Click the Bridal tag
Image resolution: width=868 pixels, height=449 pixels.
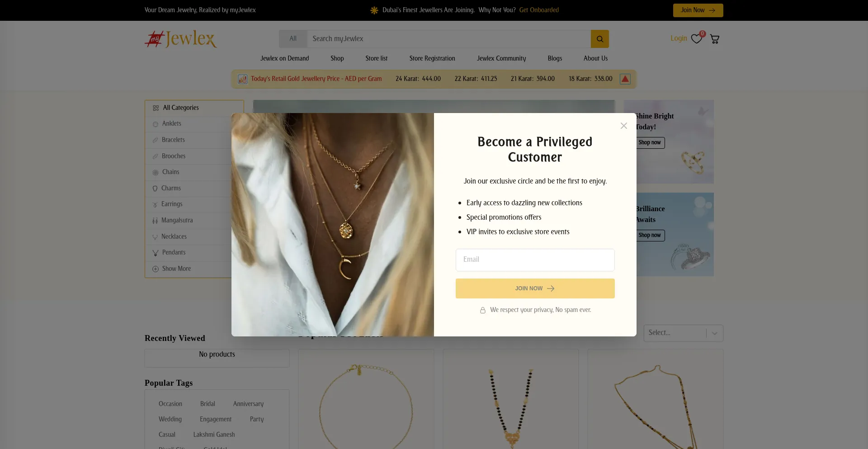[x=208, y=404]
